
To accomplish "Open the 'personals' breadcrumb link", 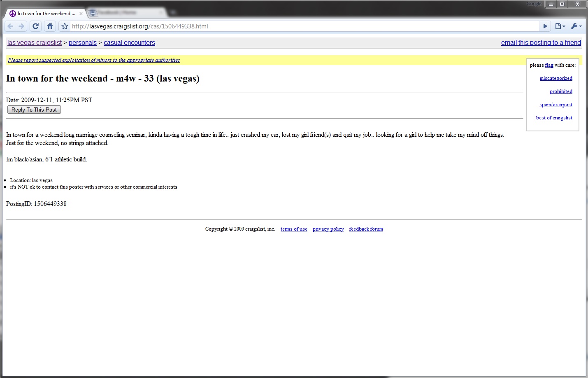I will click(x=83, y=43).
